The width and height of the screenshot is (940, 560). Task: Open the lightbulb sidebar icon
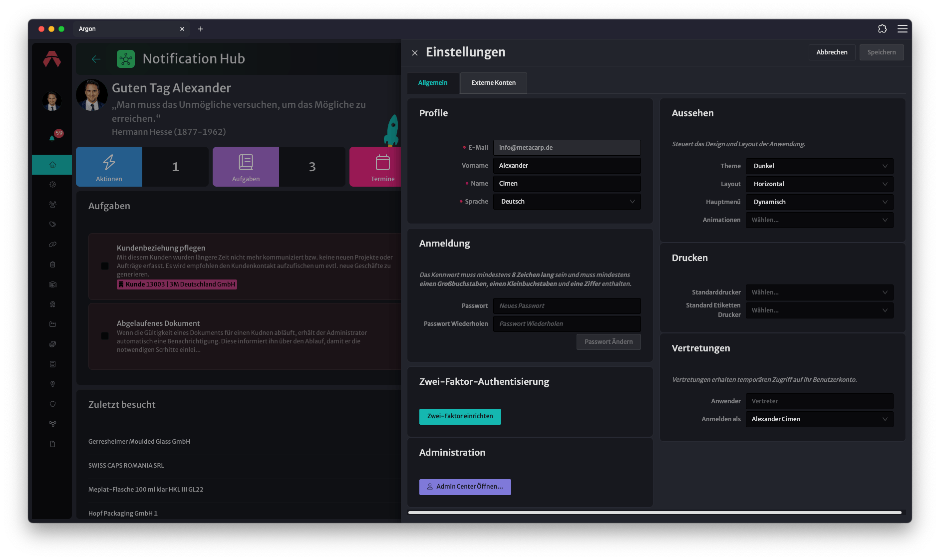click(52, 384)
